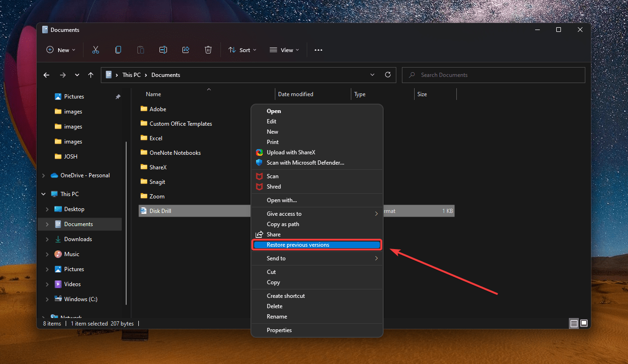
Task: Go up one folder level
Action: pos(91,75)
